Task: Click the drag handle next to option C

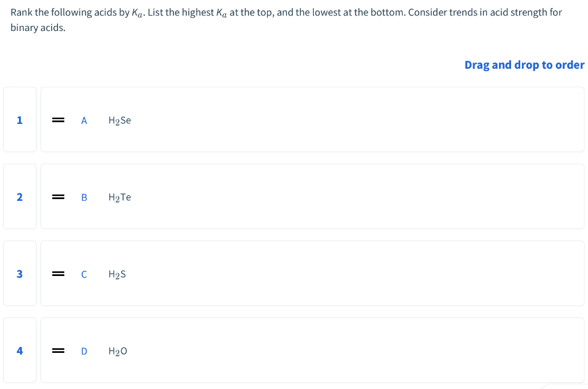Action: click(x=58, y=273)
